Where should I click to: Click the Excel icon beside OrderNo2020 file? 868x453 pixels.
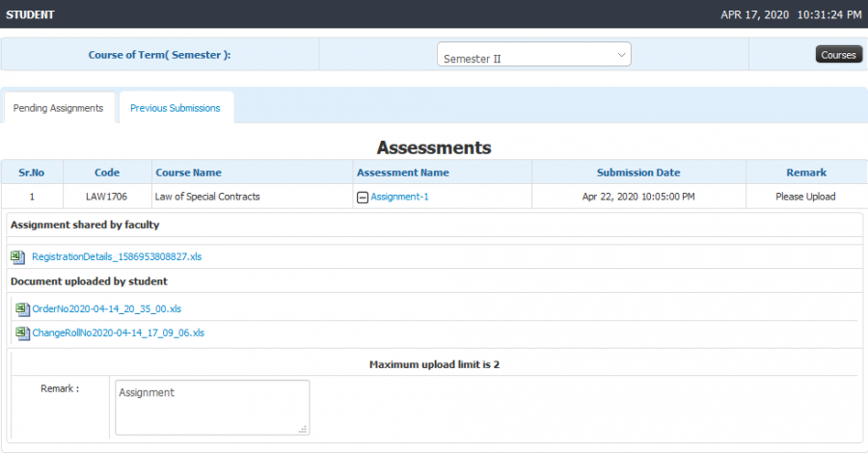[x=23, y=309]
